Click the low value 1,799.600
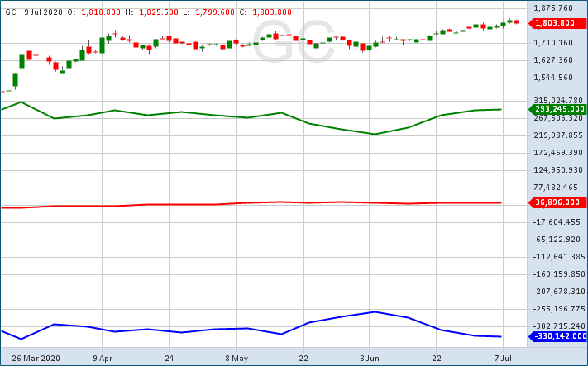 (215, 12)
